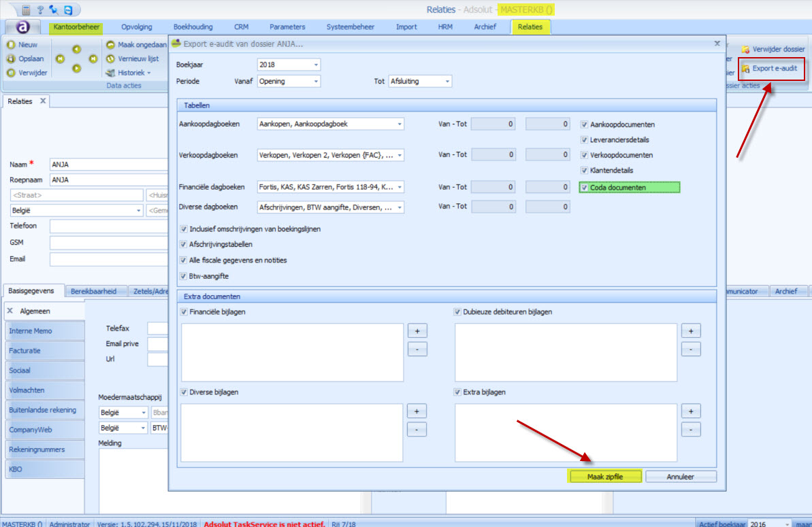Click the Nieuw record icon
Screen dimensions: 812x527
point(11,44)
